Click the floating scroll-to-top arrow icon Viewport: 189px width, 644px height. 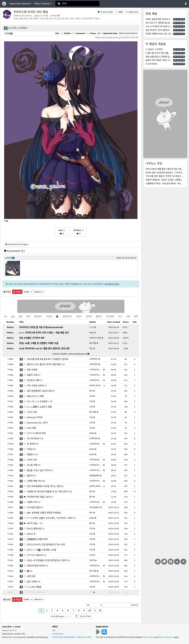[177, 561]
